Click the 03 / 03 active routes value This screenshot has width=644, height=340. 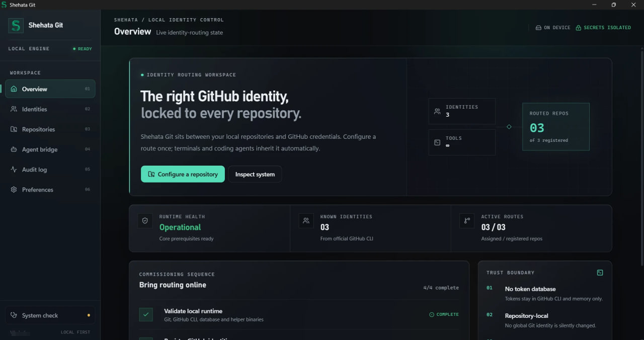494,227
